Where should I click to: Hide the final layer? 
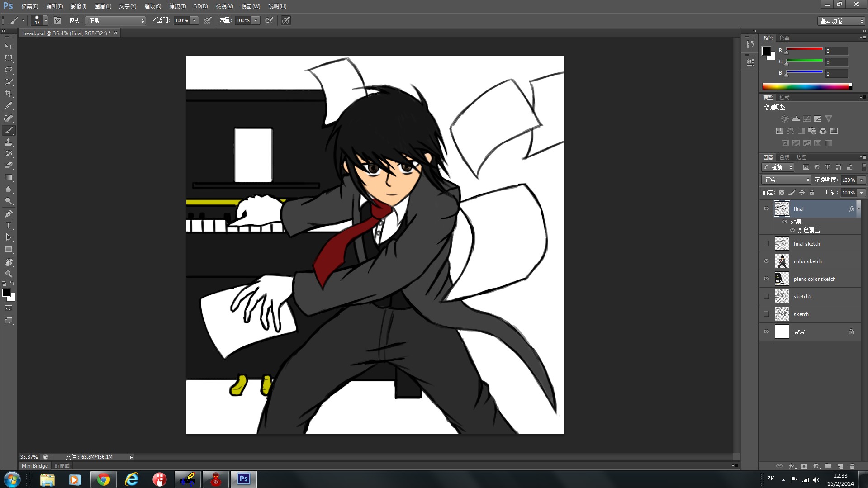[766, 209]
